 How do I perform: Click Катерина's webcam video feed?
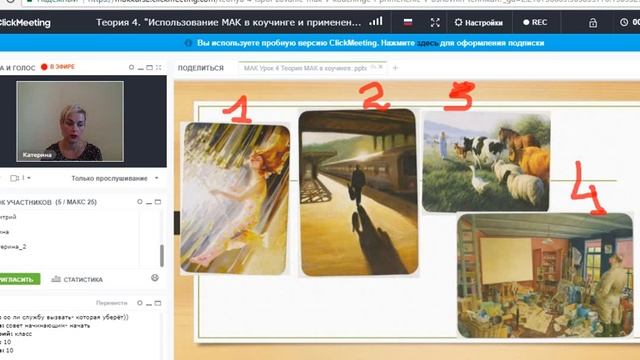[x=70, y=121]
